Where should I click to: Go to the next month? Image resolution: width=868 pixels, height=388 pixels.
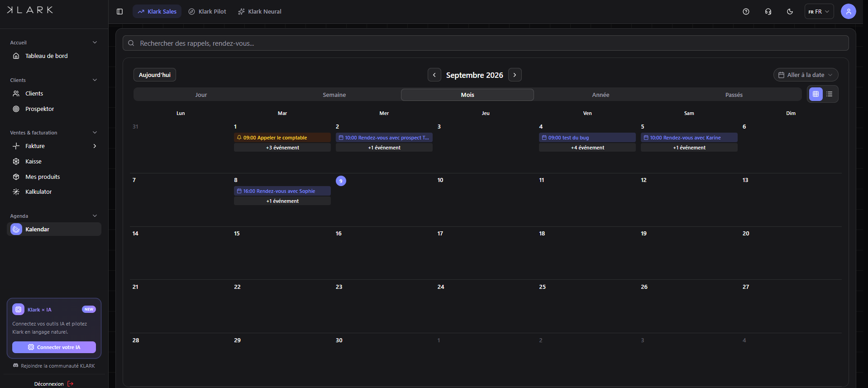coord(515,75)
